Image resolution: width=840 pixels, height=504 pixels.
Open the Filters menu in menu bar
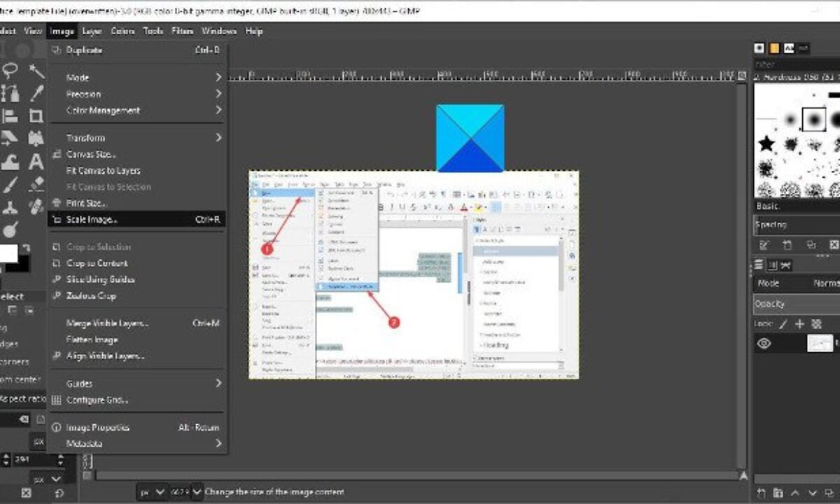[182, 31]
